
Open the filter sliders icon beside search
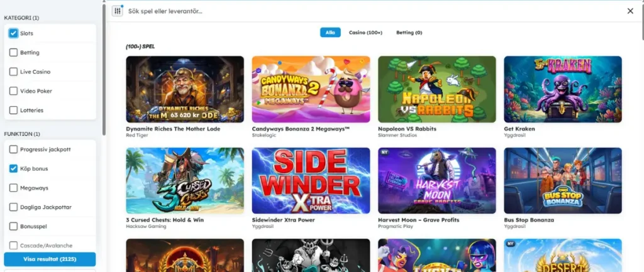pyautogui.click(x=118, y=11)
